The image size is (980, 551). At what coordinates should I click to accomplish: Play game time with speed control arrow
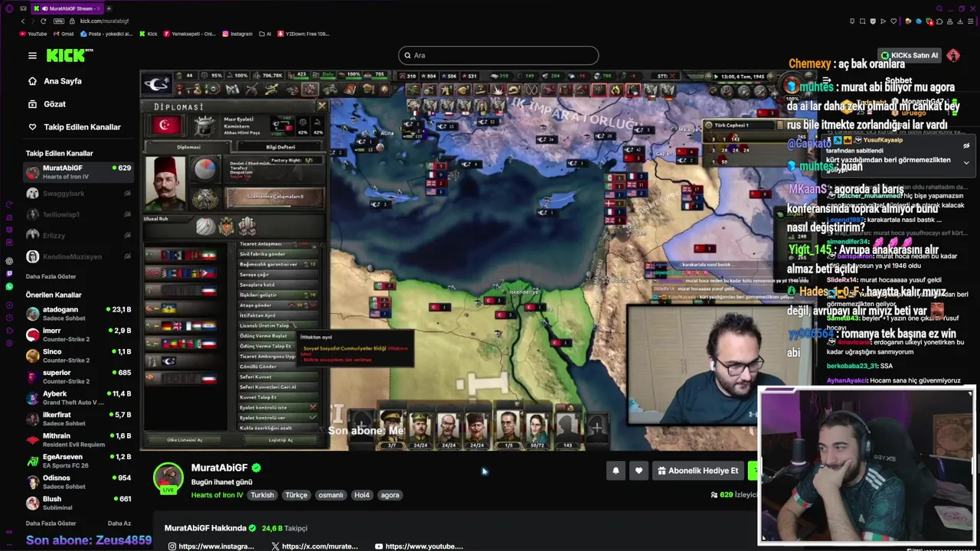coord(716,76)
